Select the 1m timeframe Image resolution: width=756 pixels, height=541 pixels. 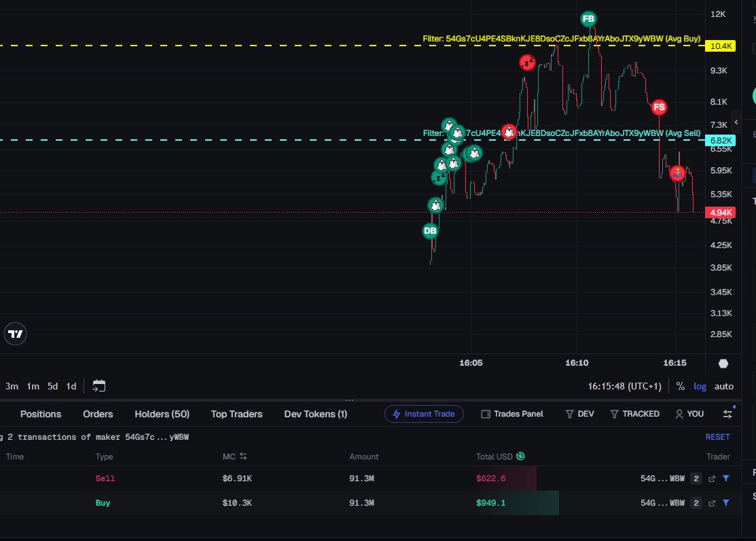[x=33, y=386]
